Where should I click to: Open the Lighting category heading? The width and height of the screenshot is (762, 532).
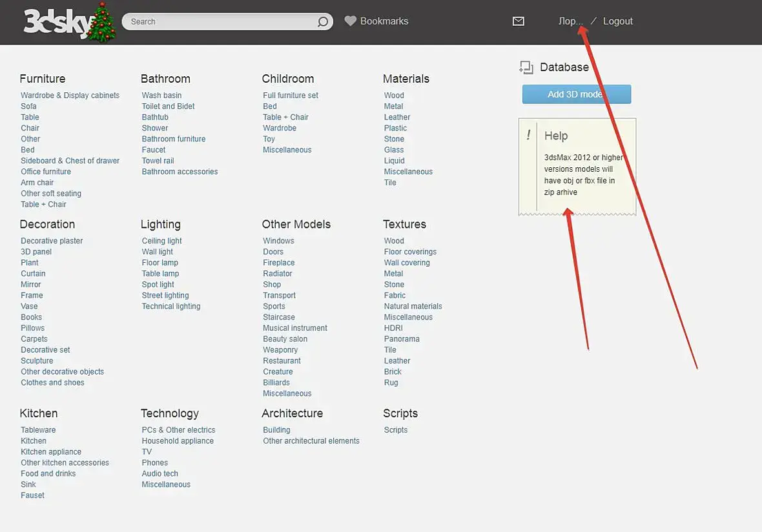tap(160, 225)
